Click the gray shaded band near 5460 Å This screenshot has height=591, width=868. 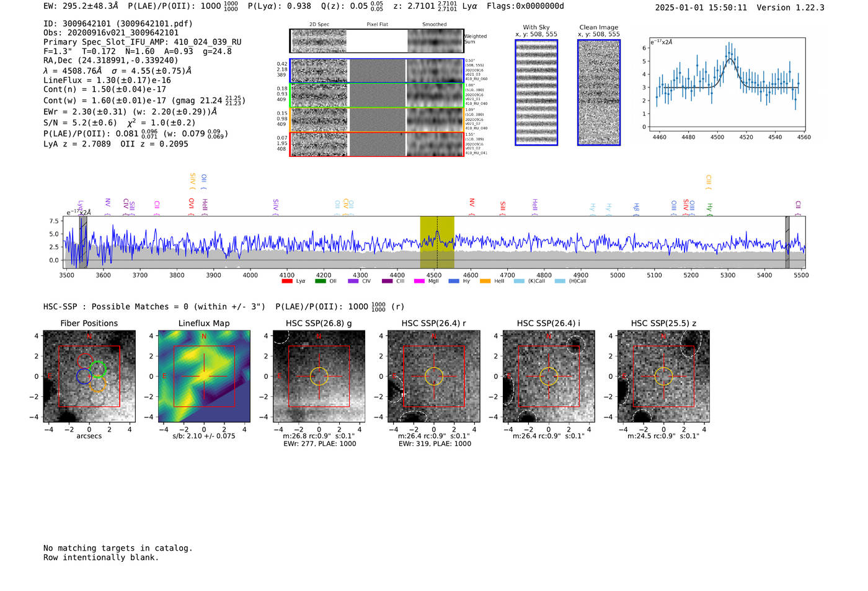point(787,242)
